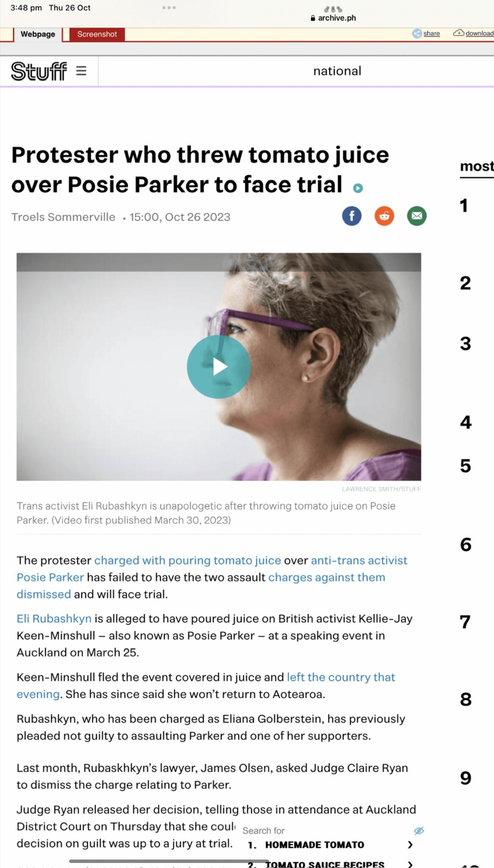Open 'left the country that evening' link
This screenshot has height=868, width=494.
point(205,686)
